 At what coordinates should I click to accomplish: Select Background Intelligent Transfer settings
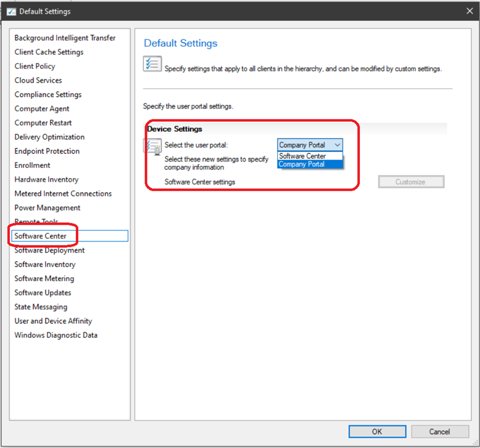coord(65,38)
